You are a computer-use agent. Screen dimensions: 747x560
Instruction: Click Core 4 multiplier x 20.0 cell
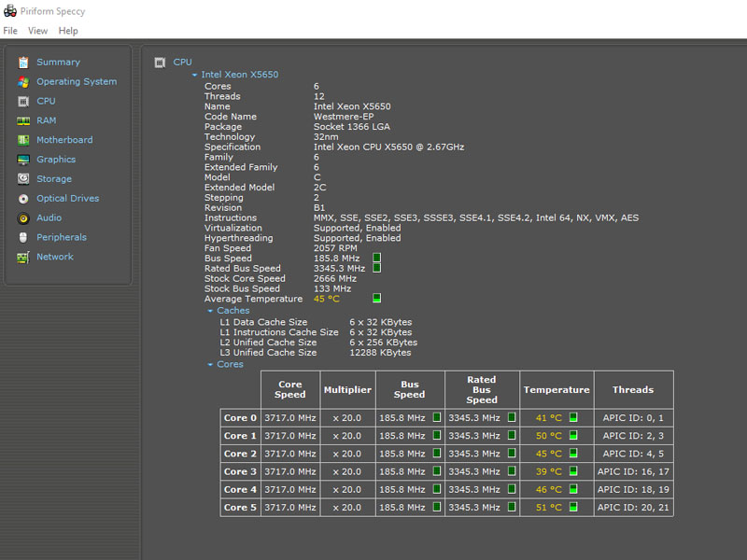click(347, 489)
